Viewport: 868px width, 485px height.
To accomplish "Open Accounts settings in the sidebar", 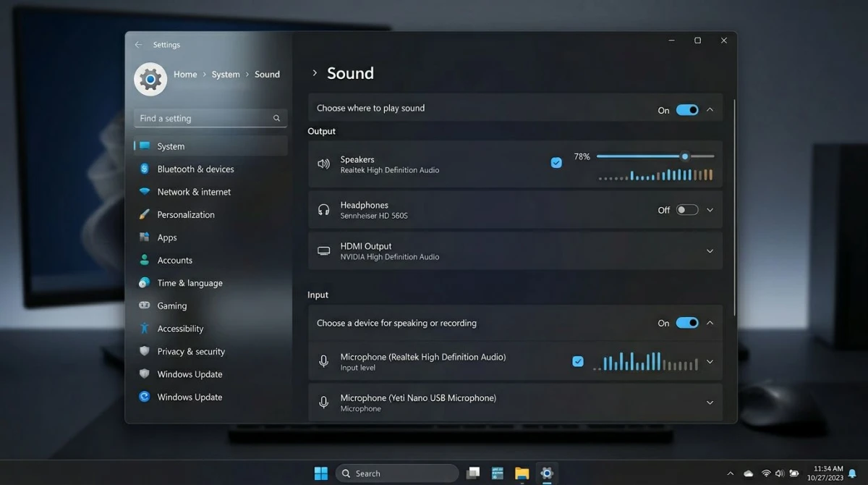I will click(211, 260).
